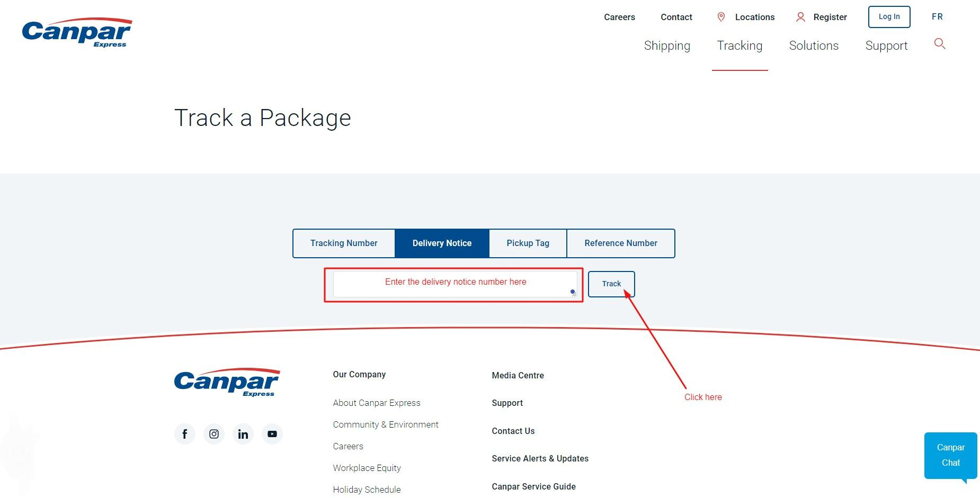Click the Track a Package heading
The image size is (980, 498).
tap(262, 118)
